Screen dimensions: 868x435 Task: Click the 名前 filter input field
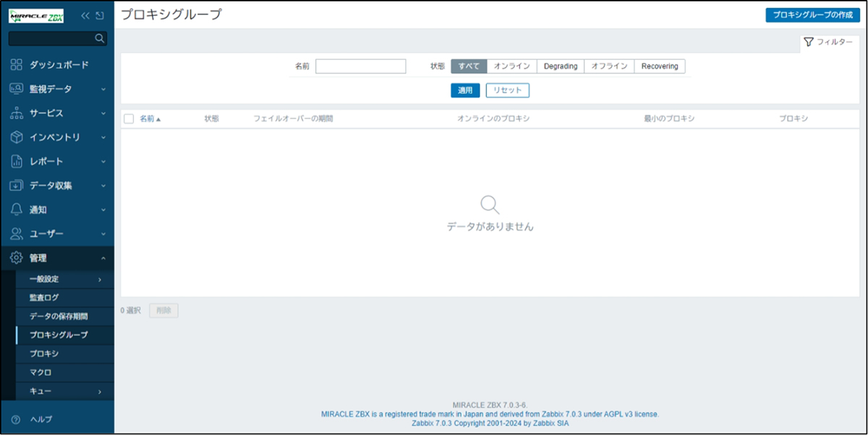coord(360,66)
